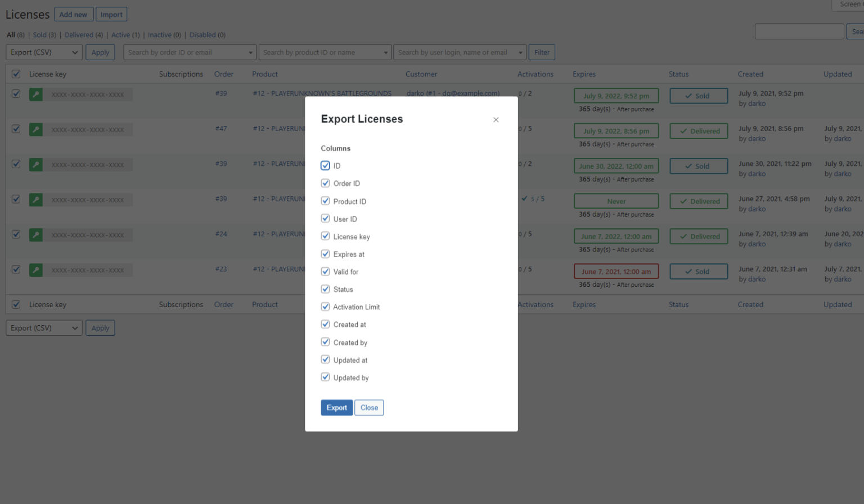Viewport: 864px width, 504px height.
Task: Toggle the License key column checkbox
Action: [325, 236]
